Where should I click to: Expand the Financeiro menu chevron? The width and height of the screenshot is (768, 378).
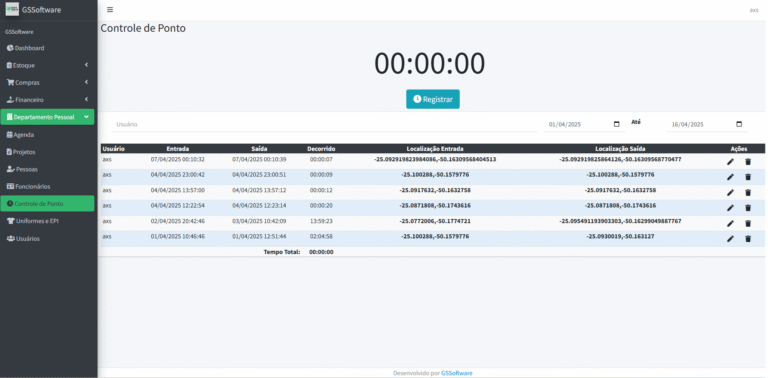point(86,99)
